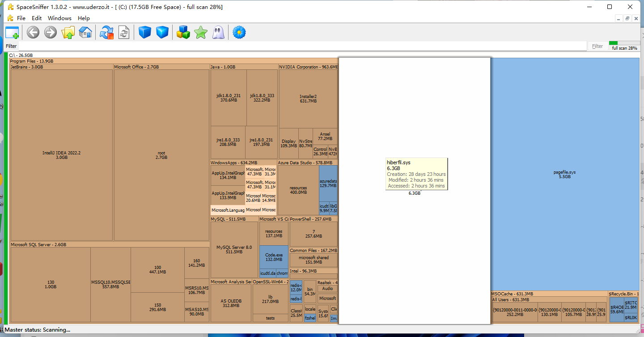Click the Program Files - 13.9GB header
The width and height of the screenshot is (644, 337).
[x=173, y=61]
